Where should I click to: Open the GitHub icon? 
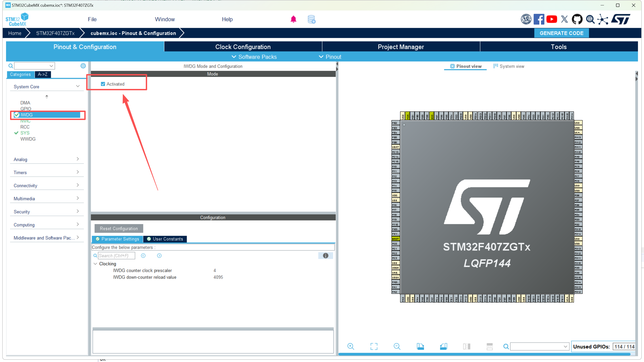pyautogui.click(x=577, y=19)
